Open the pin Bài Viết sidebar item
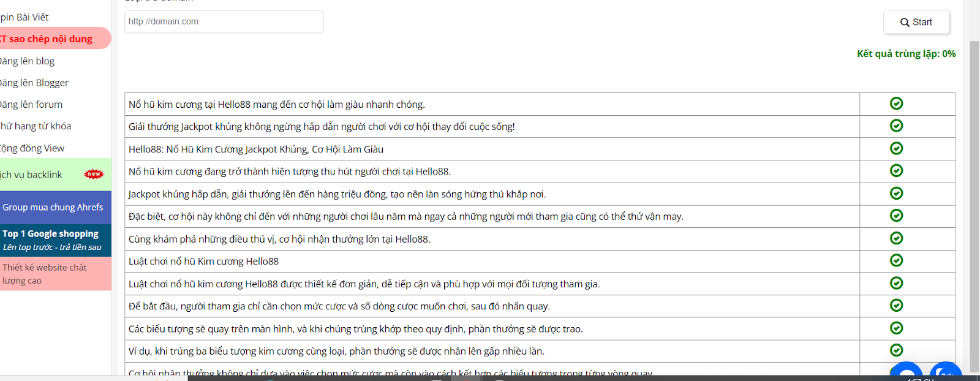Viewport: 980px width, 381px height. 24,17
